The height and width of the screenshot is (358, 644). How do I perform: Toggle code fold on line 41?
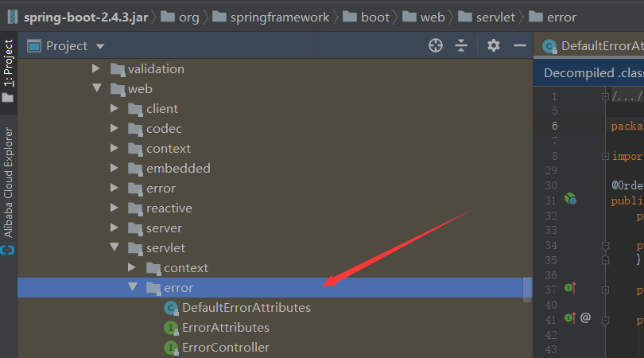coord(605,320)
